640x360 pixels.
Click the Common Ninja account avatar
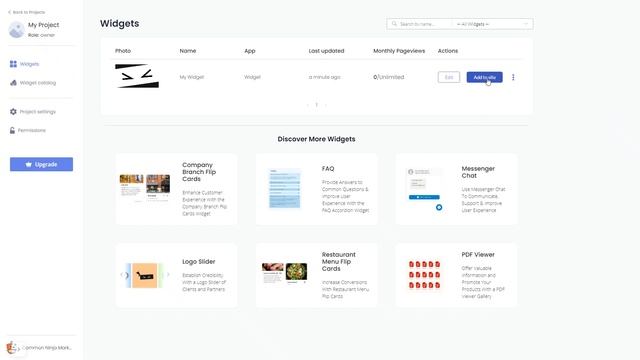[x=12, y=348]
